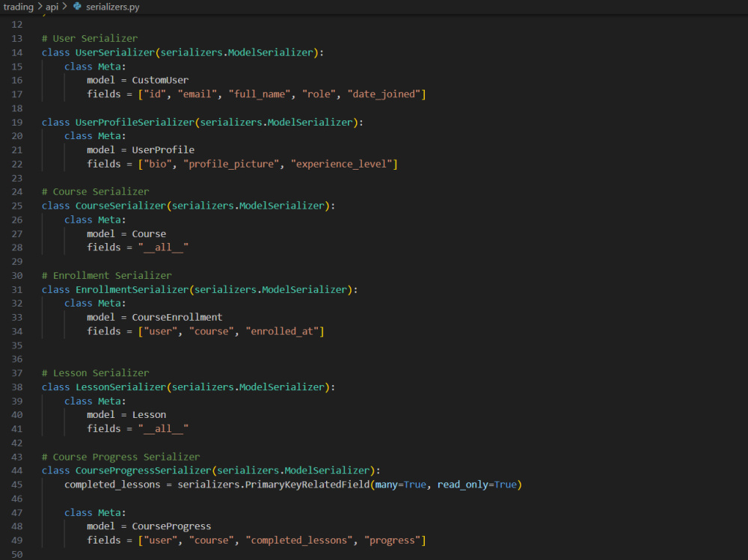Screen dimensions: 748x560
Task: Click the "enrolled_at" string
Action: click(x=283, y=331)
